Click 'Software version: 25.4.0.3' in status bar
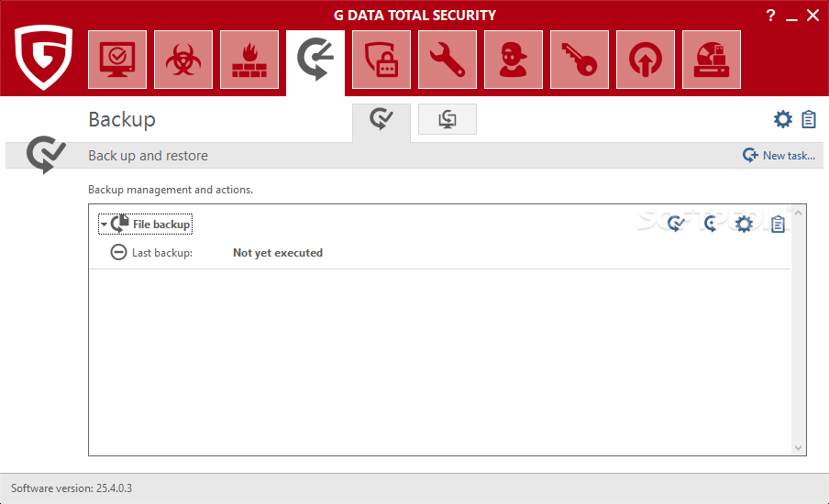Image resolution: width=829 pixels, height=504 pixels. (72, 488)
